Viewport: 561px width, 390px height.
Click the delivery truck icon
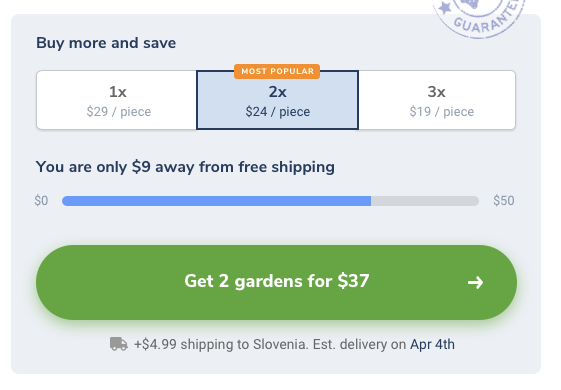click(118, 344)
